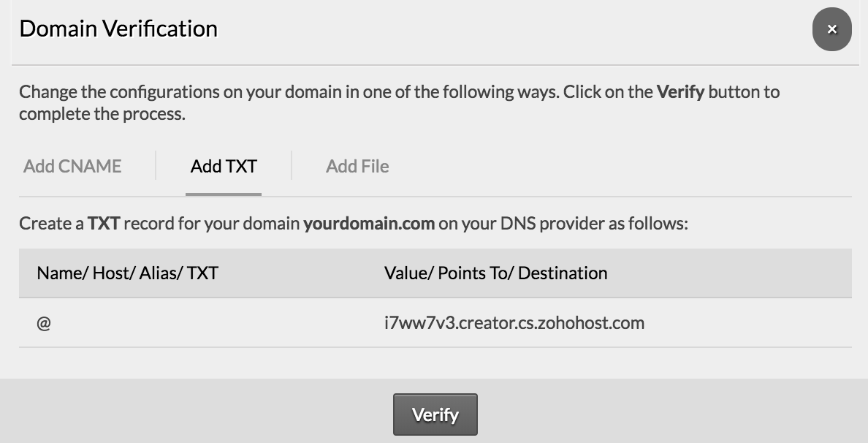Click the Name/ Host/ Alias/ TXT column header
The image size is (868, 443).
[x=127, y=273]
